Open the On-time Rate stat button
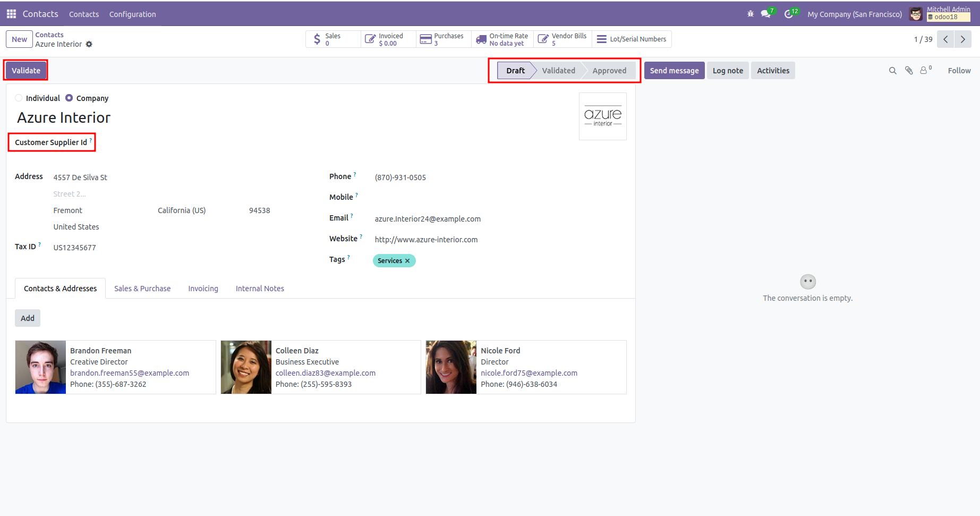The image size is (980, 516). pos(502,39)
